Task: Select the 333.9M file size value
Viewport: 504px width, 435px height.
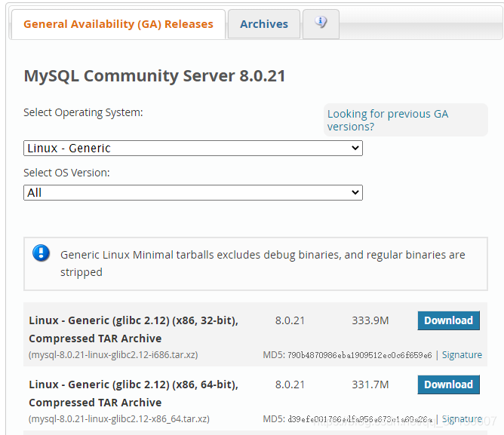Action: (x=370, y=320)
